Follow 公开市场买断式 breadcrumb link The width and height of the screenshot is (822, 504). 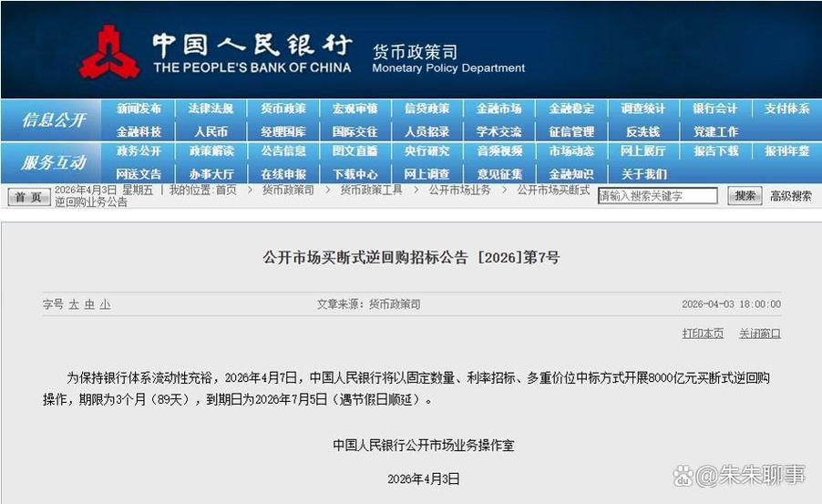pyautogui.click(x=553, y=190)
